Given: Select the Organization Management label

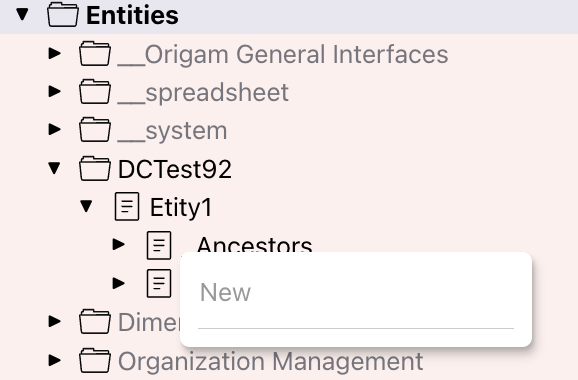Looking at the screenshot, I should click(x=271, y=361).
